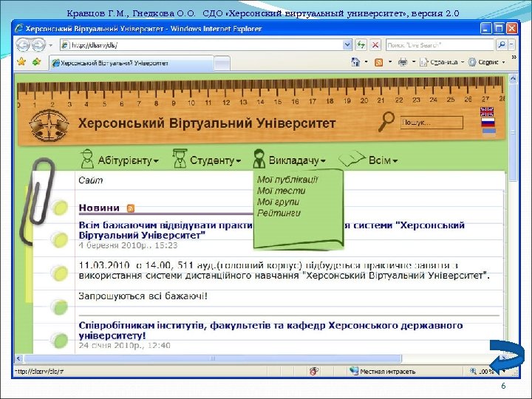Image resolution: width=532 pixels, height=399 pixels.
Task: Click the Live Search magnifier button
Action: pyautogui.click(x=501, y=45)
